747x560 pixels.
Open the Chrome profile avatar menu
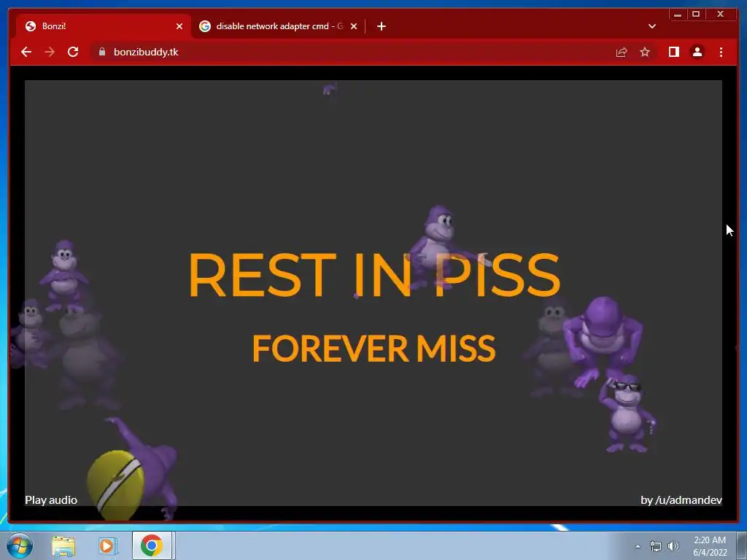click(697, 52)
